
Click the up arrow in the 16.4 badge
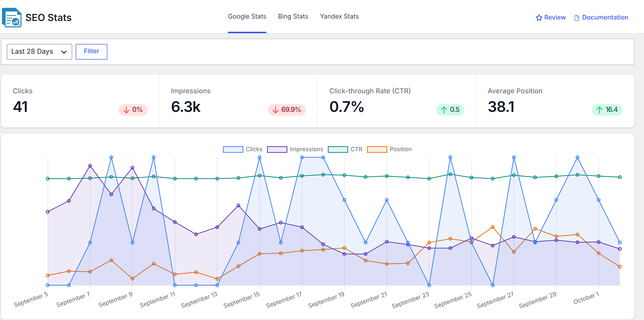click(x=599, y=110)
